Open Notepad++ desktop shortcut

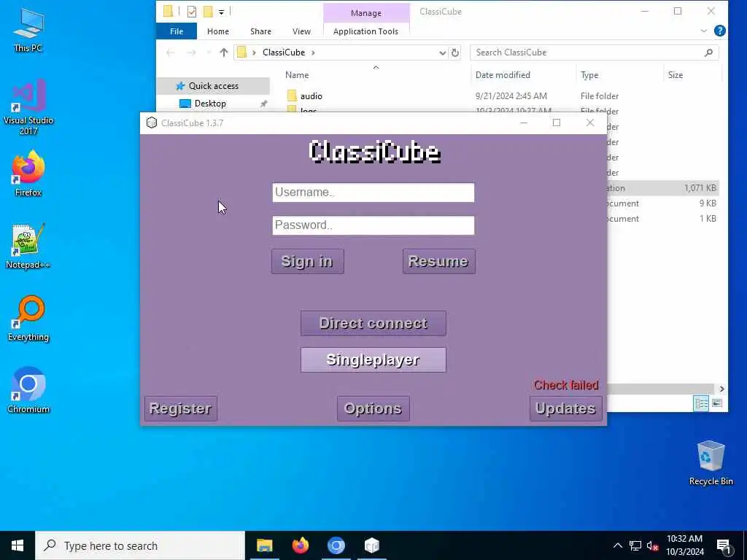click(x=28, y=246)
